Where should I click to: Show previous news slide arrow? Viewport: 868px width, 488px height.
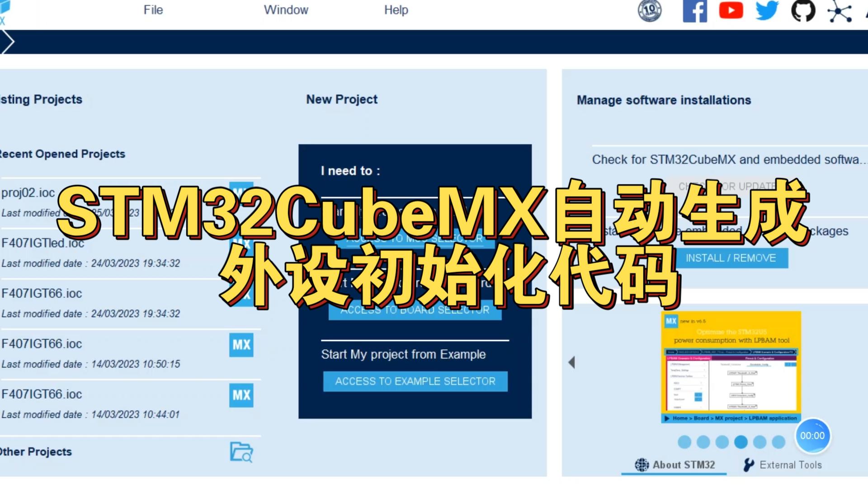coord(572,362)
